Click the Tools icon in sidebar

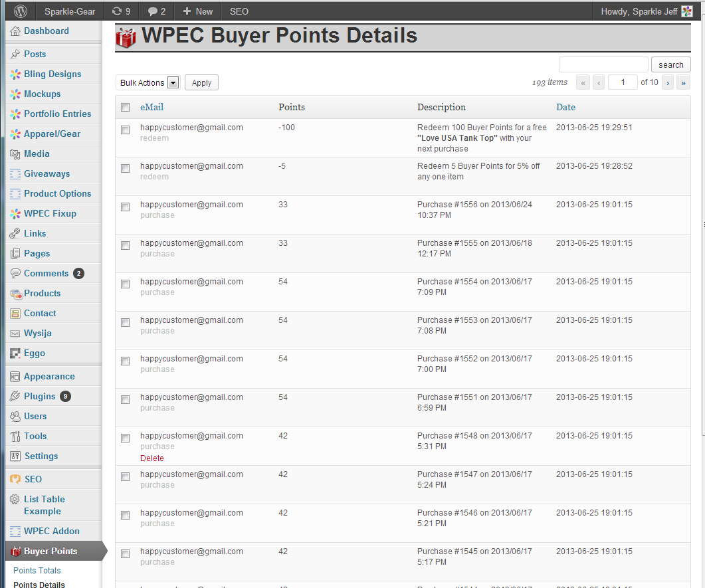click(15, 437)
